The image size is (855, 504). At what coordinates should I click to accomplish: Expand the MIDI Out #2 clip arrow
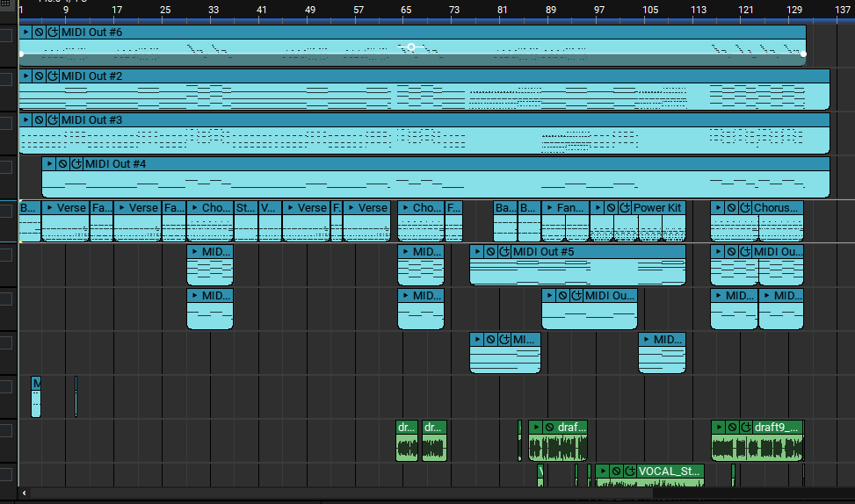pos(25,76)
